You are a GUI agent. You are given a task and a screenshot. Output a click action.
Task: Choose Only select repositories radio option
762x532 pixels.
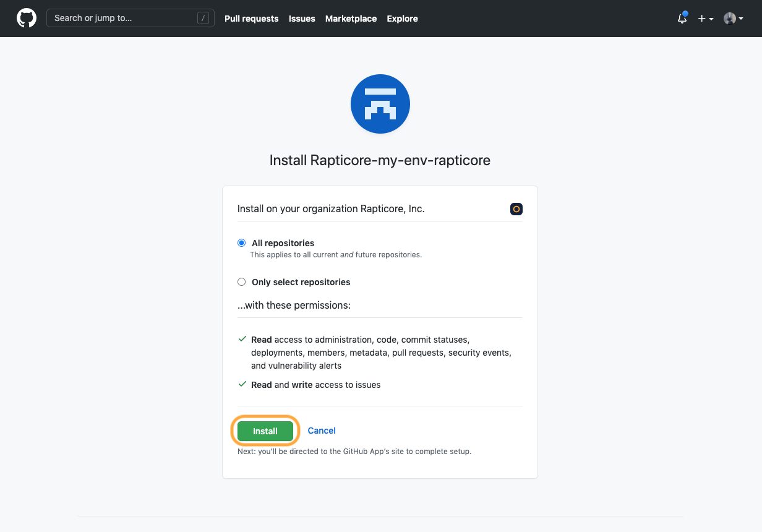point(242,282)
